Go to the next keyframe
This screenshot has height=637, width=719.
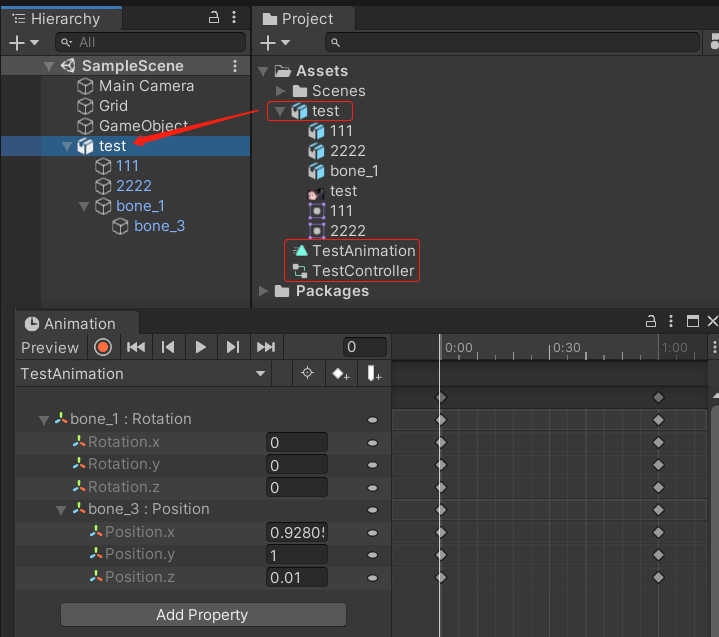point(233,347)
